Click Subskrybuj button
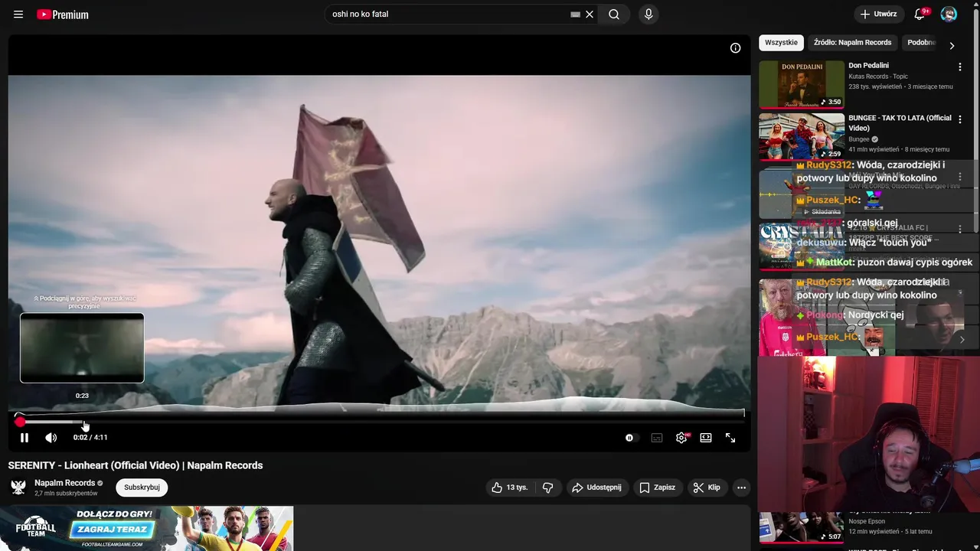The height and width of the screenshot is (551, 980). point(142,487)
